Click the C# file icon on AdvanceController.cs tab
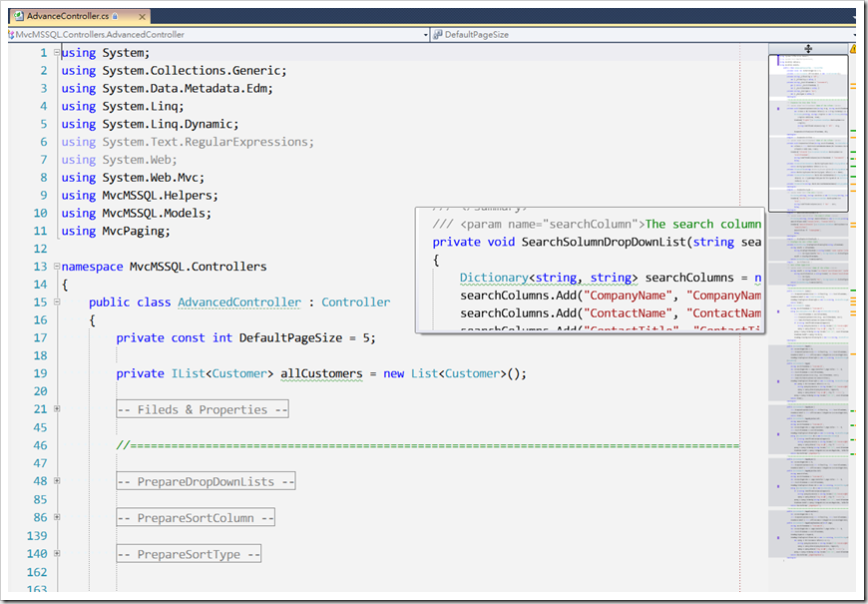868x604 pixels. (18, 17)
